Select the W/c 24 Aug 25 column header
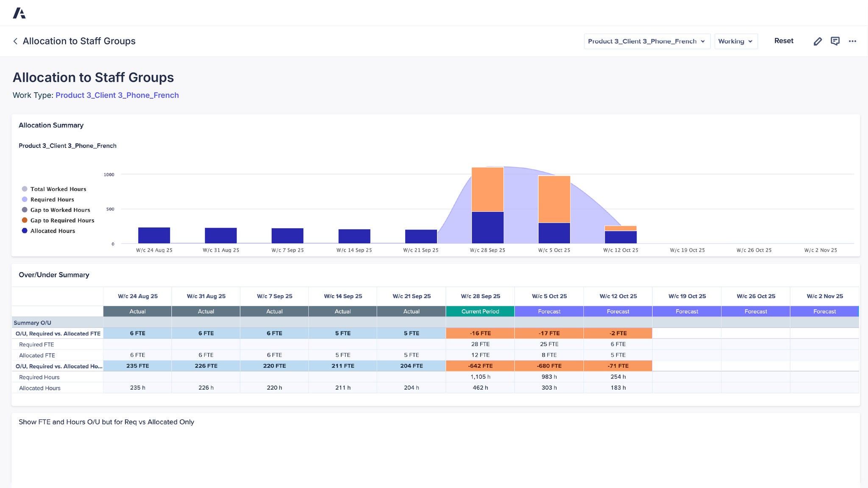The height and width of the screenshot is (488, 868). 138,296
